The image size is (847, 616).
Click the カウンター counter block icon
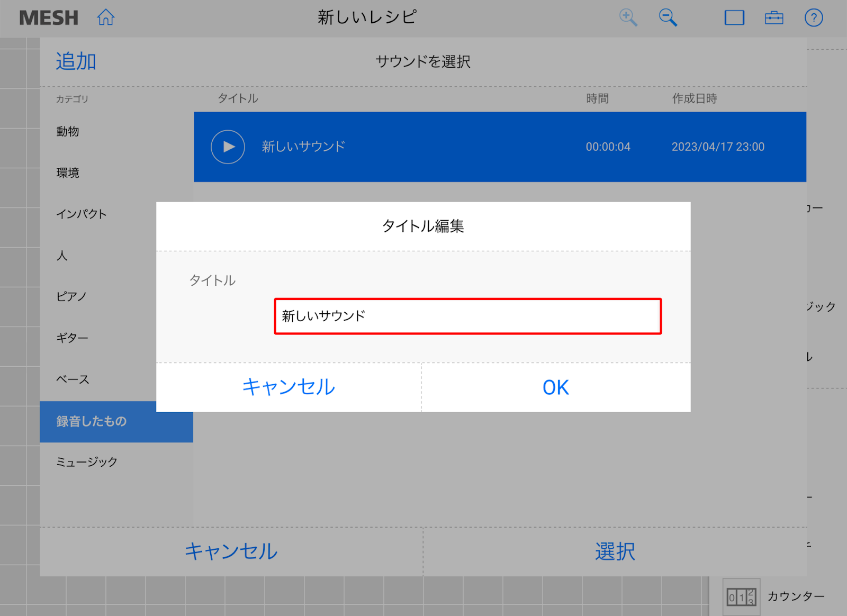pos(741,596)
